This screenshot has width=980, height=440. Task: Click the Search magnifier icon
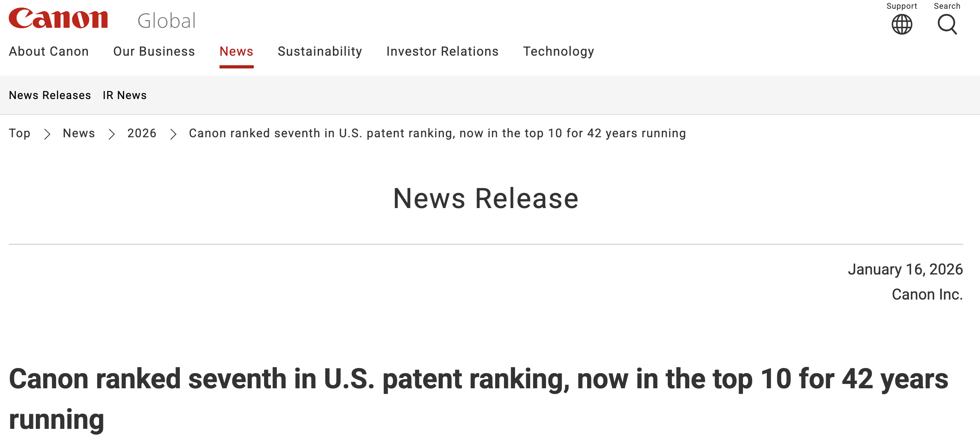(947, 24)
